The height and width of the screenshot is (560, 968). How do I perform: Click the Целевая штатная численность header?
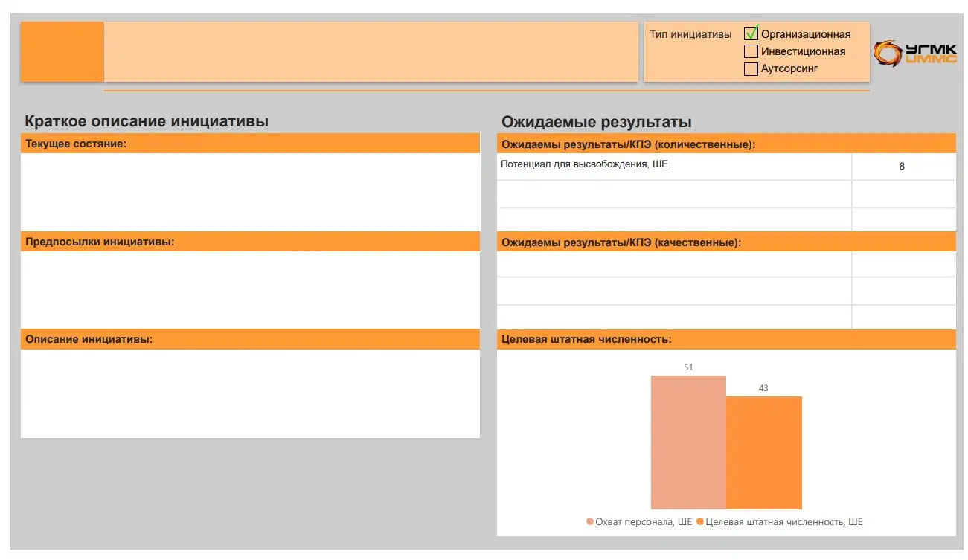(726, 340)
